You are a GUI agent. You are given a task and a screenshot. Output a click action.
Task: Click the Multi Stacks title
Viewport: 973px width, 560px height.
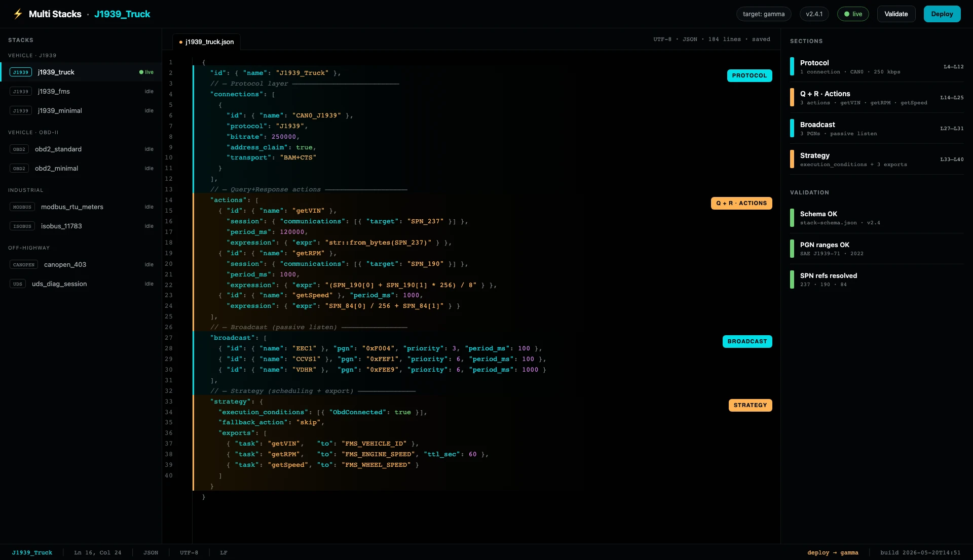[x=55, y=14]
